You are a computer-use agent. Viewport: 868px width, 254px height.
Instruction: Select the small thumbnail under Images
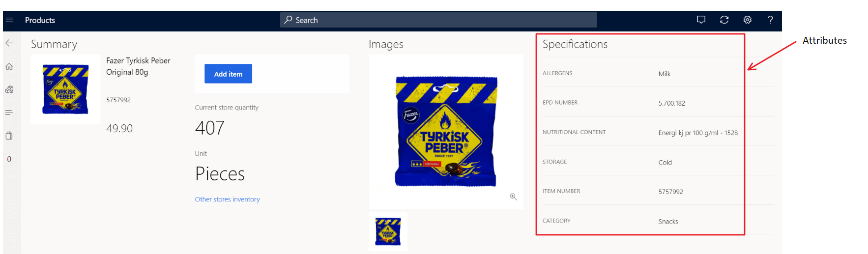(388, 231)
